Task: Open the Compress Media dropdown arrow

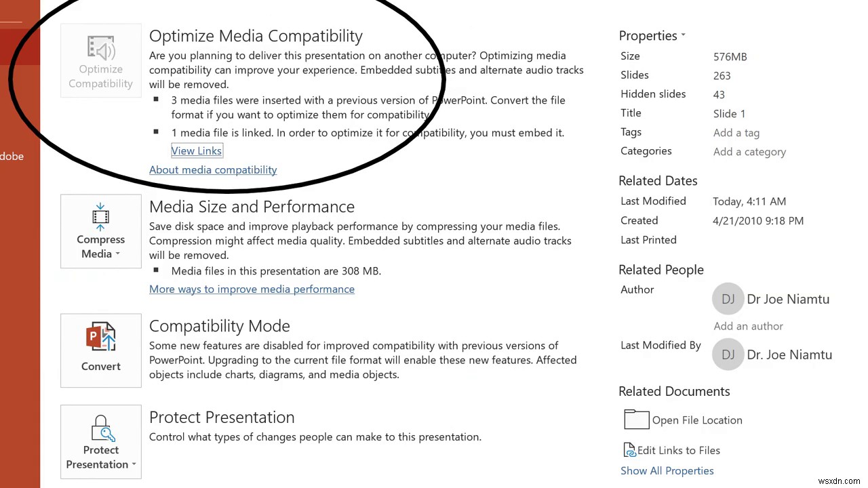Action: coord(118,254)
